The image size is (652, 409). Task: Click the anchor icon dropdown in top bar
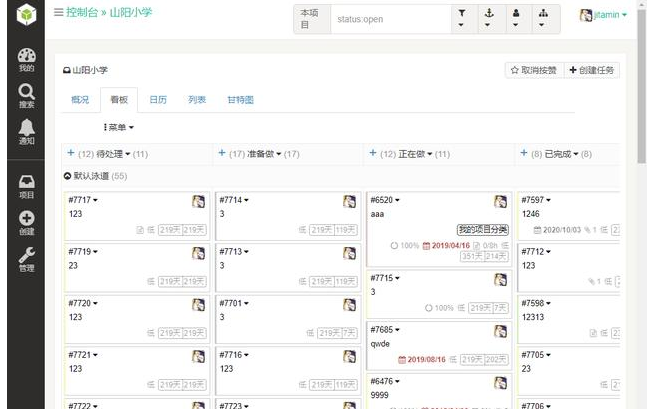pyautogui.click(x=488, y=18)
